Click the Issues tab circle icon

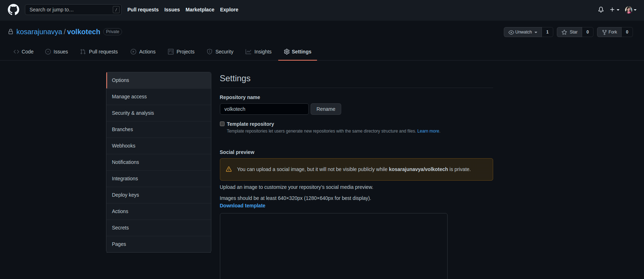pyautogui.click(x=48, y=52)
